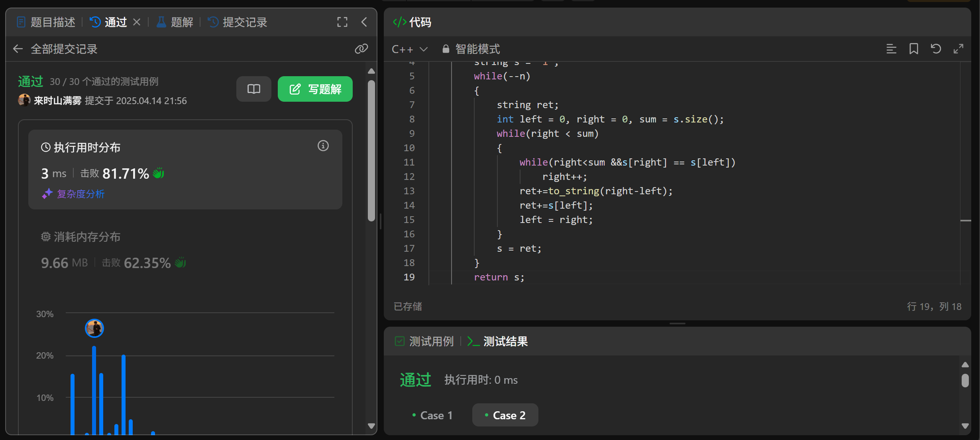The image size is (980, 440).
Task: Click the bookmark icon in code toolbar
Action: 913,49
